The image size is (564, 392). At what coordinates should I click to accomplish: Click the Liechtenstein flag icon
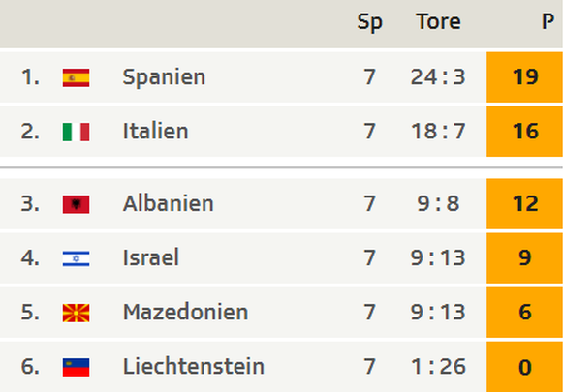point(76,367)
